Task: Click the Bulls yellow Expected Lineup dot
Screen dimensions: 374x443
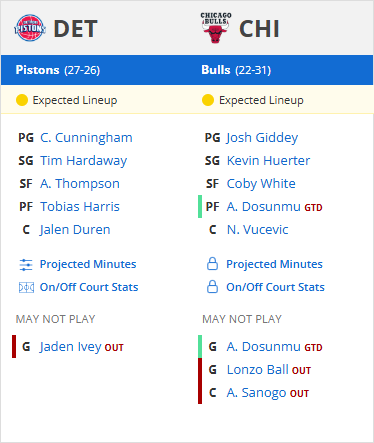Action: pyautogui.click(x=208, y=100)
